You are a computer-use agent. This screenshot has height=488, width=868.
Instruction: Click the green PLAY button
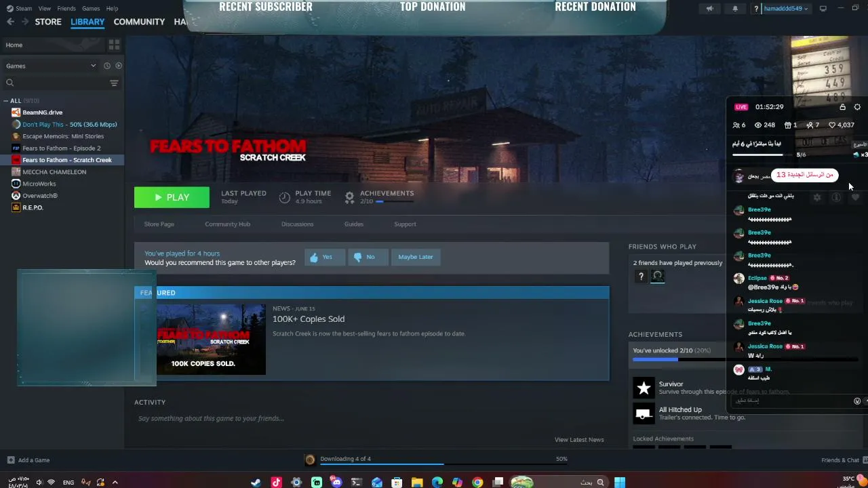(172, 197)
